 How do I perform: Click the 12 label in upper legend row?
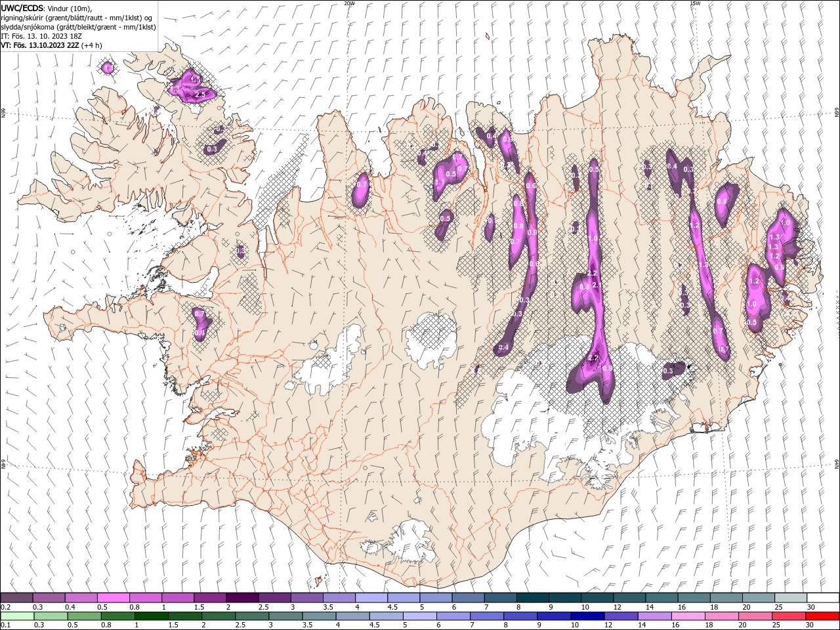point(618,607)
